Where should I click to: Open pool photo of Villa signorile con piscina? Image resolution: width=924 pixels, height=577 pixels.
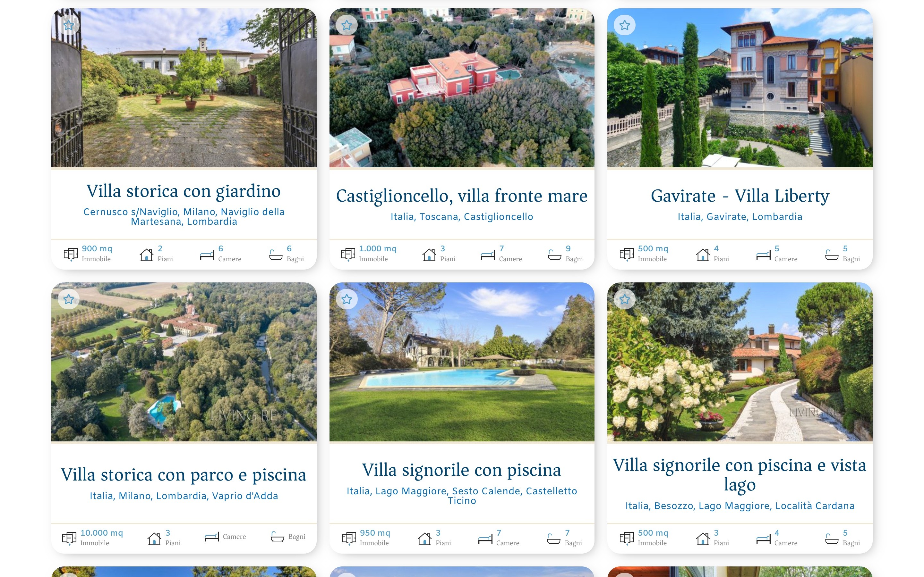pos(462,362)
